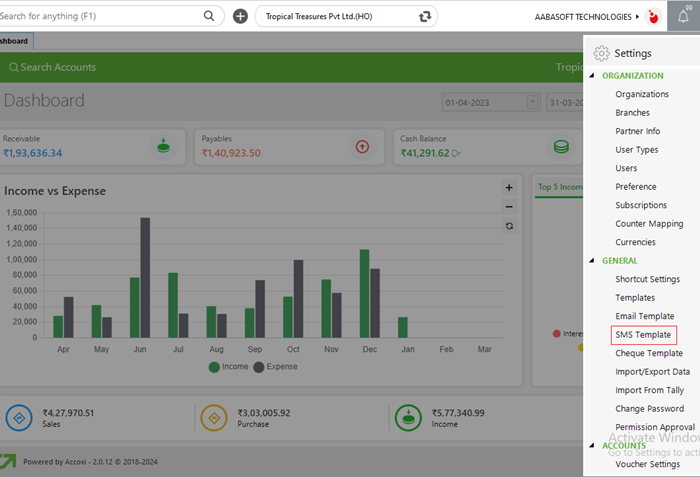Click the Cash Balance coins icon
The width and height of the screenshot is (700, 477).
[561, 146]
